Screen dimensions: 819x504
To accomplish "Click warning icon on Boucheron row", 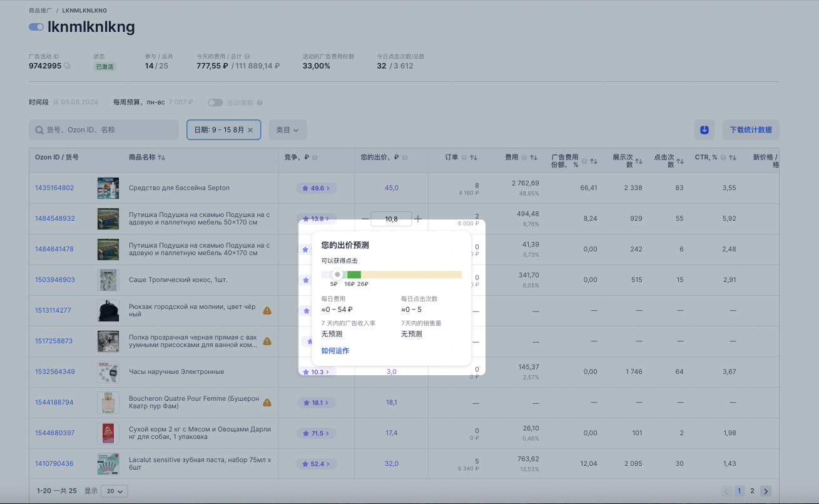I will tap(267, 402).
